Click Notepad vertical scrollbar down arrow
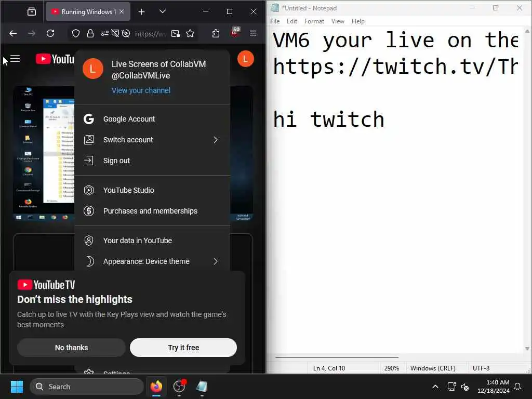This screenshot has width=532, height=399. pos(527,349)
